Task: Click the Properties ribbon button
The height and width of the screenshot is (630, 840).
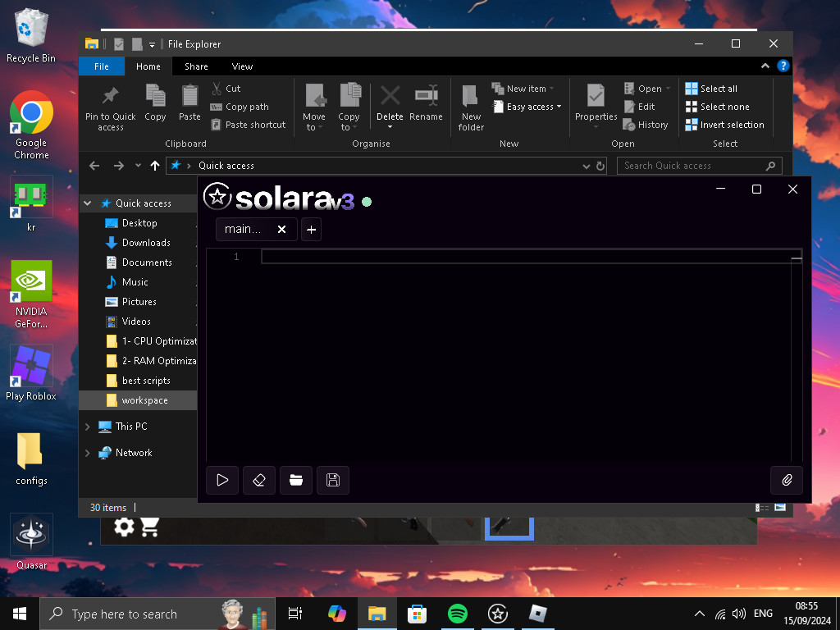Action: (596, 106)
